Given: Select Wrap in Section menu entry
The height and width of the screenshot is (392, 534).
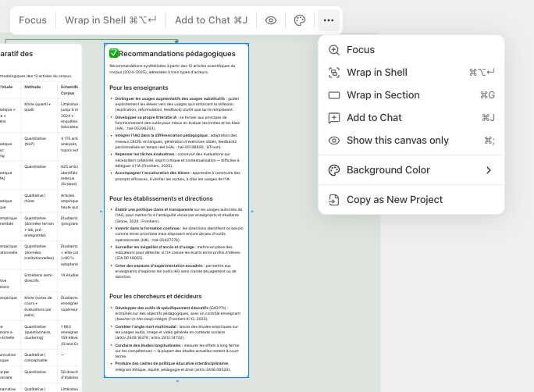Looking at the screenshot, I should [383, 95].
